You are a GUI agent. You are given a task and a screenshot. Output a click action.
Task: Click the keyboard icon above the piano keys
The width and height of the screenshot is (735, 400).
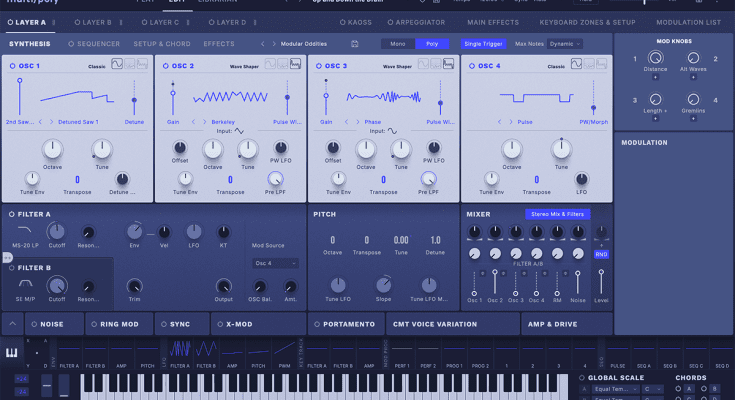tap(13, 353)
